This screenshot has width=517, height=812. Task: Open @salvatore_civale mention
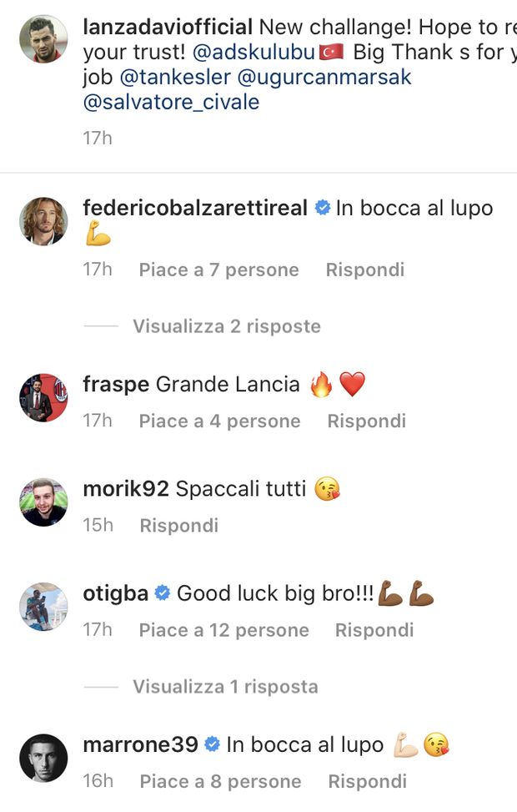171,102
